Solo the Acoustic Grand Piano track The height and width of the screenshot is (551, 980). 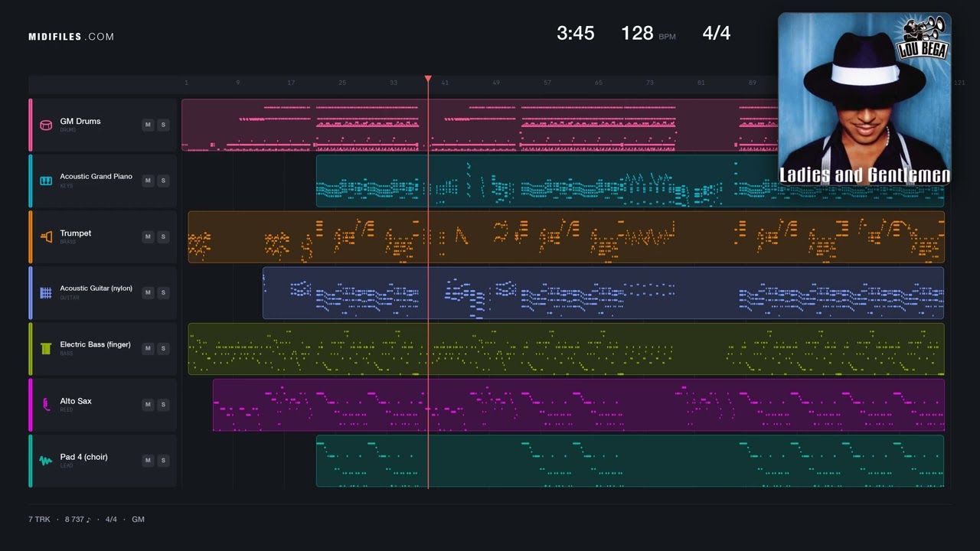[163, 181]
